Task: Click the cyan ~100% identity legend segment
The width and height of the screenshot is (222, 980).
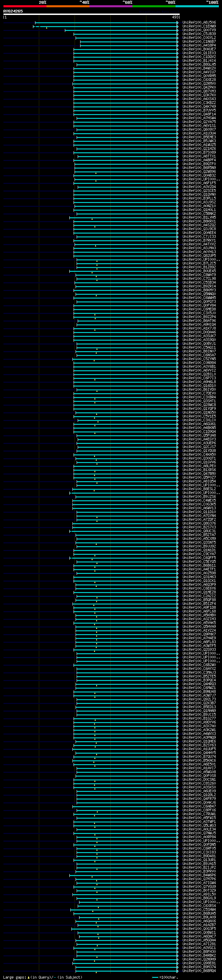Action: tap(197, 6)
